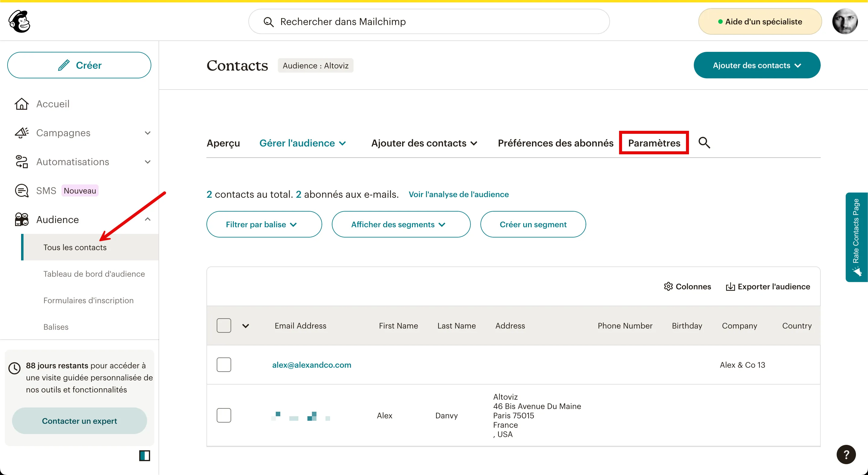The image size is (868, 475).
Task: Open the Gérer l'audience dropdown
Action: click(303, 143)
